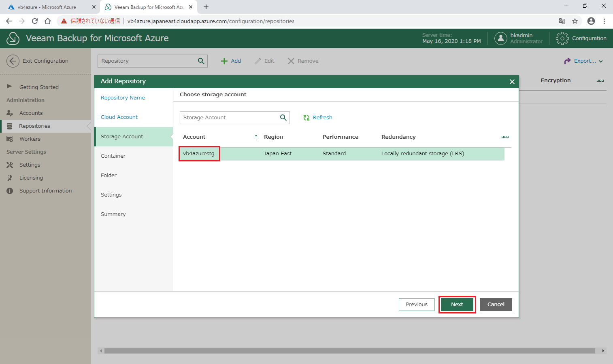Click the browser address bar URL
Viewport: 613px width, 364px height.
coord(211,21)
